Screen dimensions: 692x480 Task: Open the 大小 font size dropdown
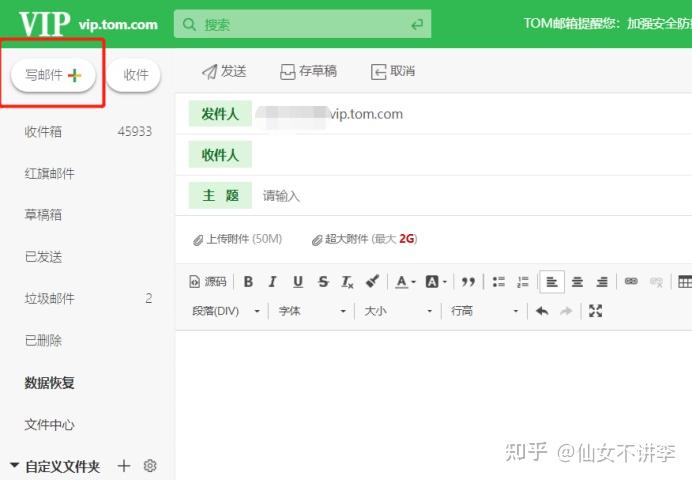pos(398,311)
